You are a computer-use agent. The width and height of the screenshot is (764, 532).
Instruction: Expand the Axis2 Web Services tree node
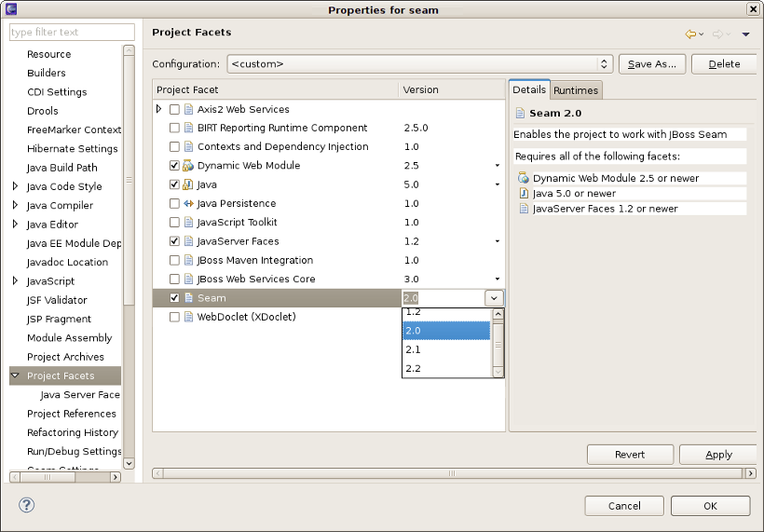(159, 109)
